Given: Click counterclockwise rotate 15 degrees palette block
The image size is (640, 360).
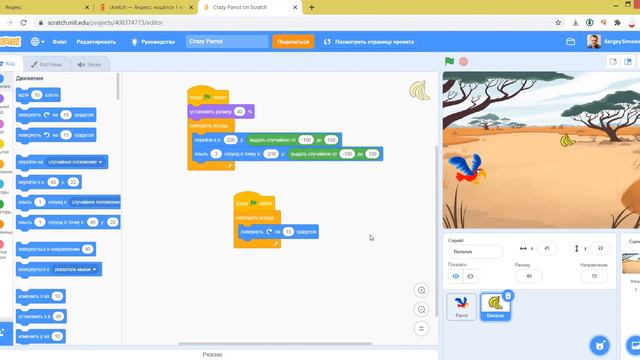Looking at the screenshot, I should [x=56, y=135].
